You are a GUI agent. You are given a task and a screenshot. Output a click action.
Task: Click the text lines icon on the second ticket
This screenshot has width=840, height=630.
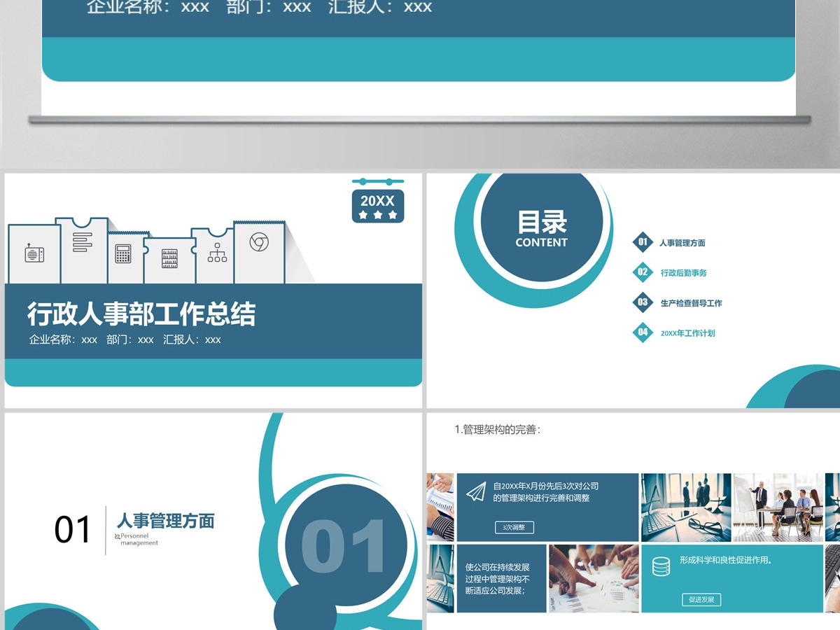click(x=82, y=242)
